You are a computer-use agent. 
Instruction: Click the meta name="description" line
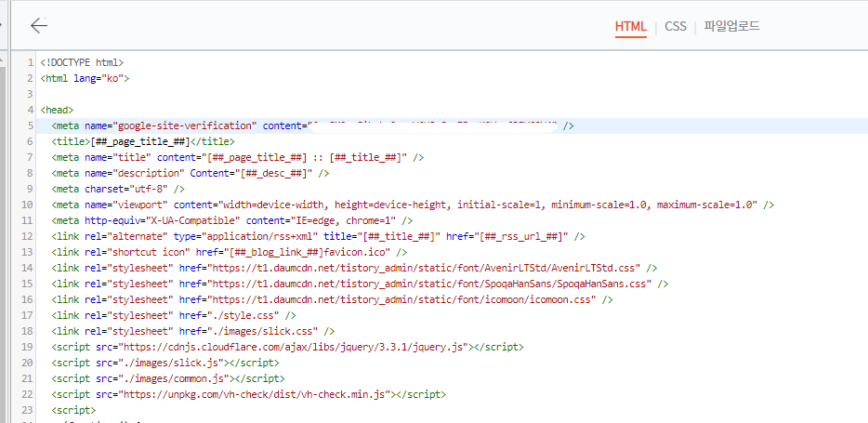[190, 173]
